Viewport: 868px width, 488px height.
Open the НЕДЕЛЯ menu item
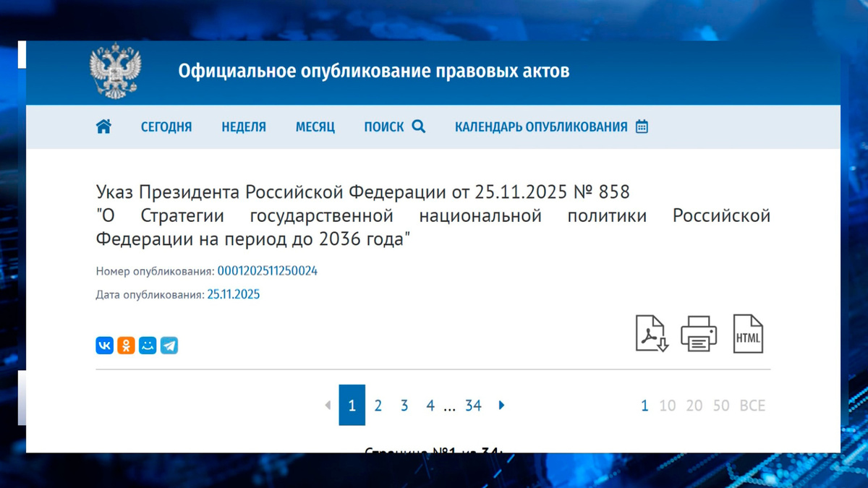[x=244, y=127]
